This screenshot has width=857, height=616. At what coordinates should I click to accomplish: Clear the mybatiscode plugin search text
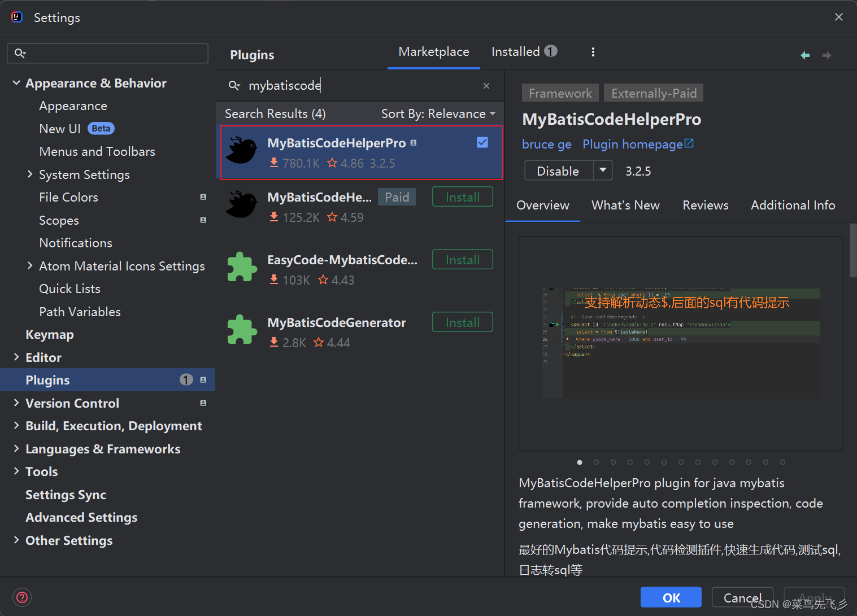tap(486, 86)
